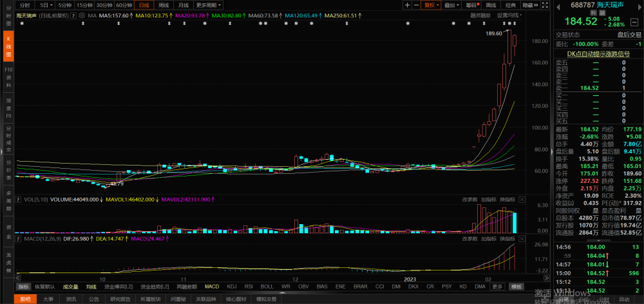Zoom in the chart with plus icon
The width and height of the screenshot is (644, 304).
[x=407, y=5]
